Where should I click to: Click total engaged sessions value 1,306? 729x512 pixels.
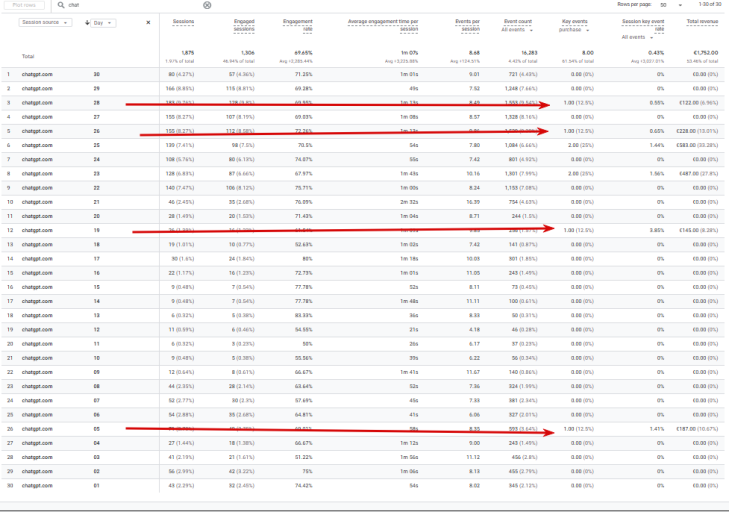(x=247, y=53)
